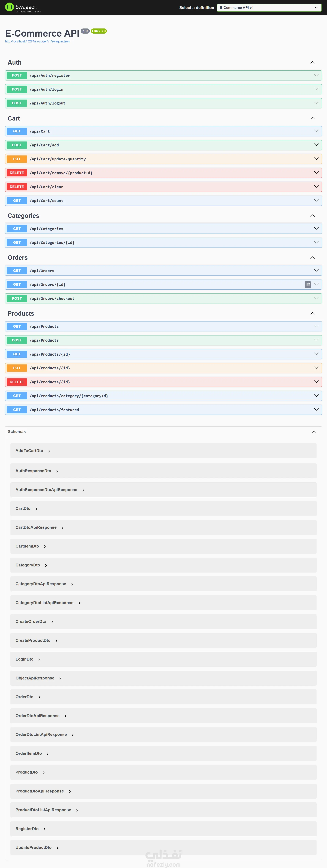Click the Swagger logo icon

tap(9, 7)
